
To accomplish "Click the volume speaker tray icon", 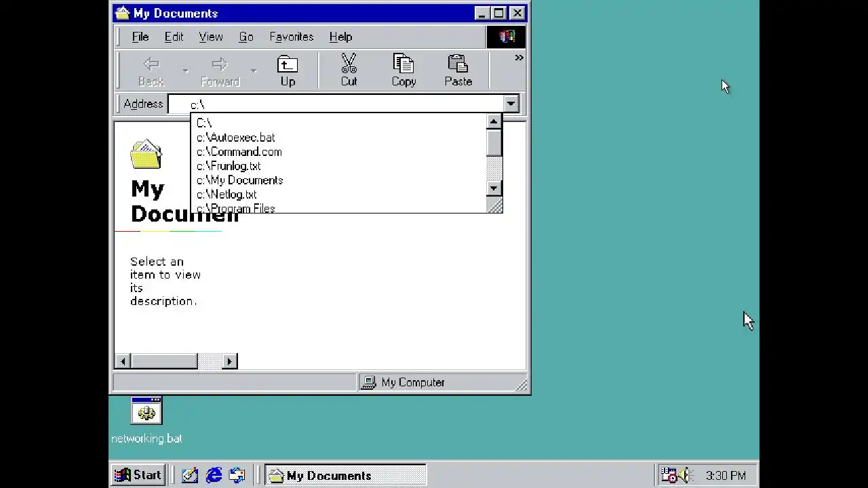I will 684,475.
